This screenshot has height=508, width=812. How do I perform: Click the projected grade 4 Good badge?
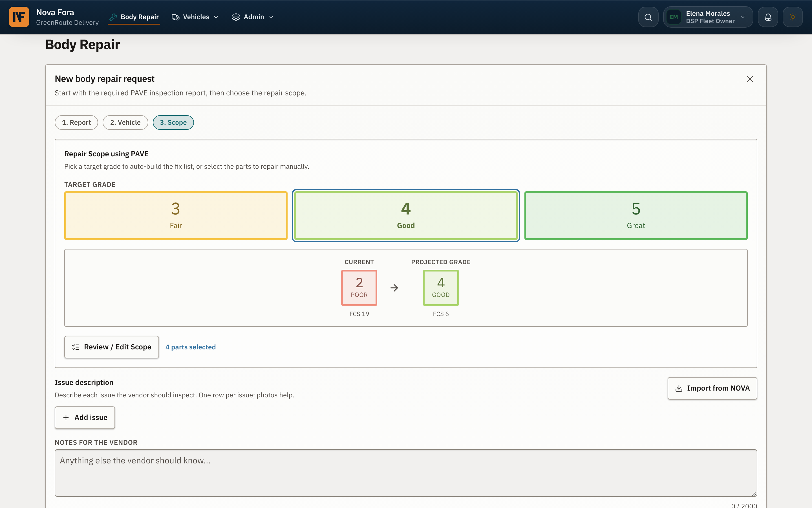pyautogui.click(x=441, y=288)
